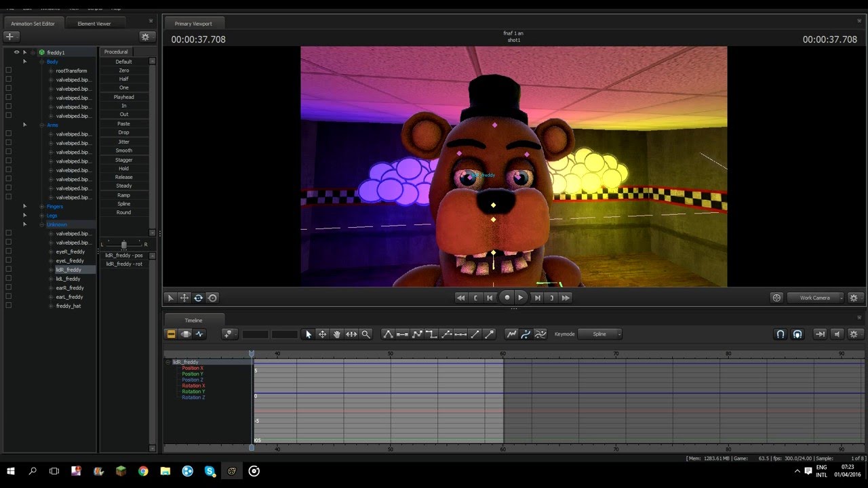Check the box beside eyeL_freddy
This screenshot has height=488, width=868.
coord(8,260)
